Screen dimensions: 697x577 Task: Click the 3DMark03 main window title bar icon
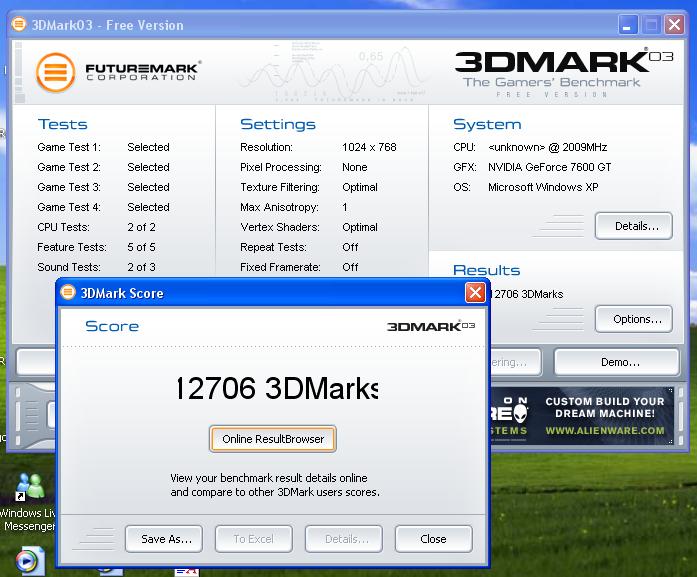tap(20, 24)
